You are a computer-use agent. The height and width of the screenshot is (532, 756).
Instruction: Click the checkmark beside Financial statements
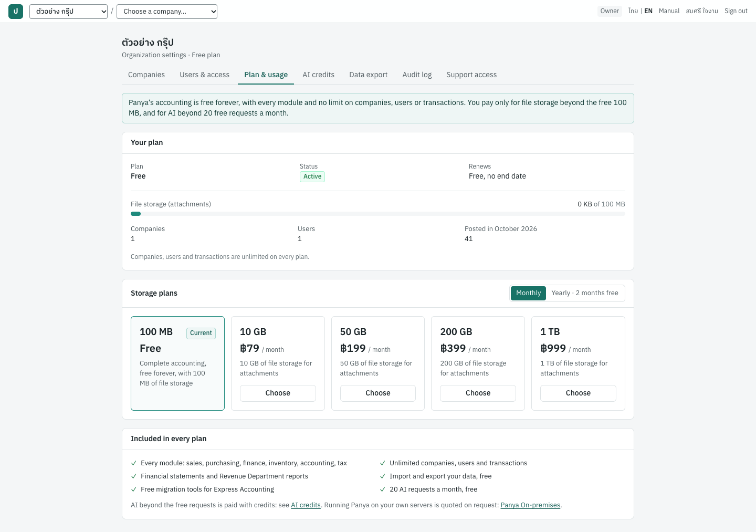pos(134,476)
